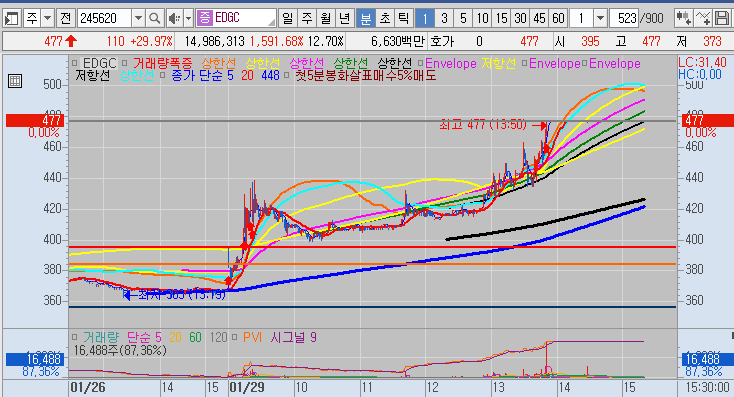The width and height of the screenshot is (734, 397).
Task: Select the 틱 tick chart period
Action: [403, 18]
